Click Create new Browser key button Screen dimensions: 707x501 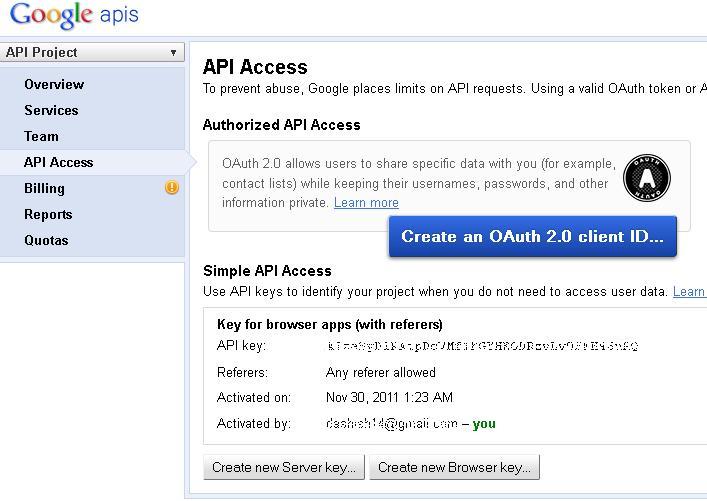pos(454,467)
